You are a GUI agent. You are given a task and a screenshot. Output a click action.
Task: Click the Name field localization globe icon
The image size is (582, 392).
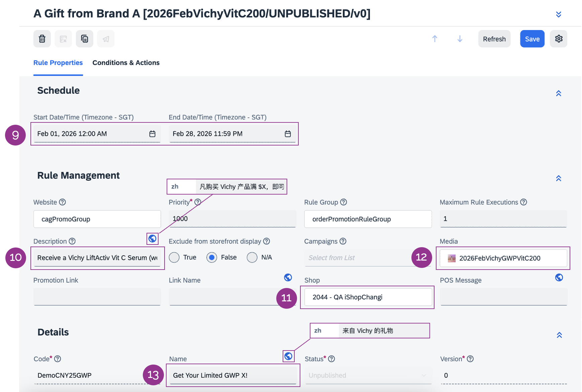(x=288, y=356)
